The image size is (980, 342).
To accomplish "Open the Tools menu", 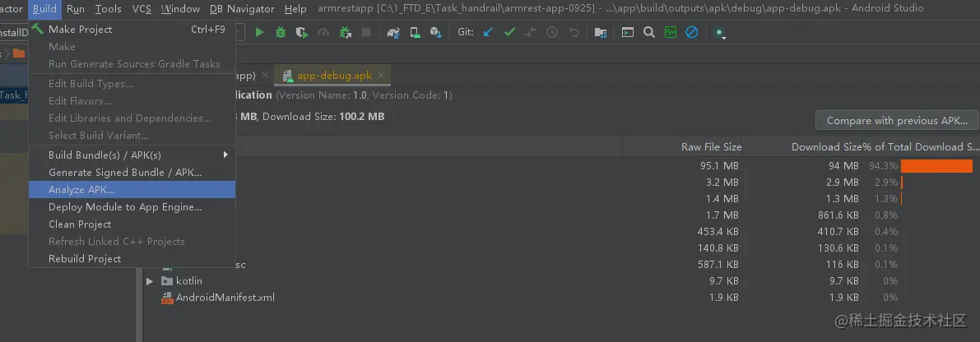I will coord(108,9).
